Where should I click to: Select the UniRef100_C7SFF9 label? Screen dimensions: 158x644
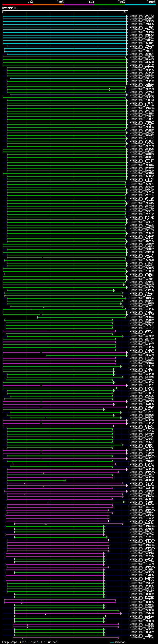coord(142,57)
